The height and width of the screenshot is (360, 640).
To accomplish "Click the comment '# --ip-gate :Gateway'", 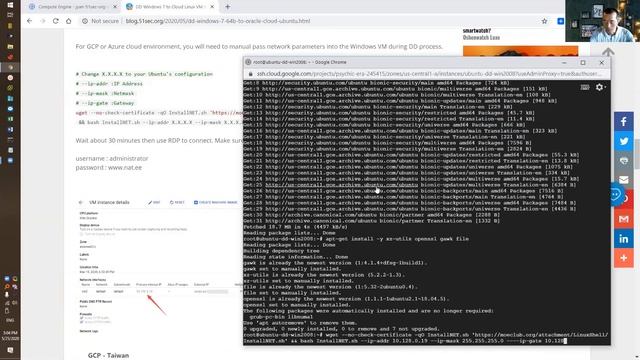I will (x=105, y=103).
